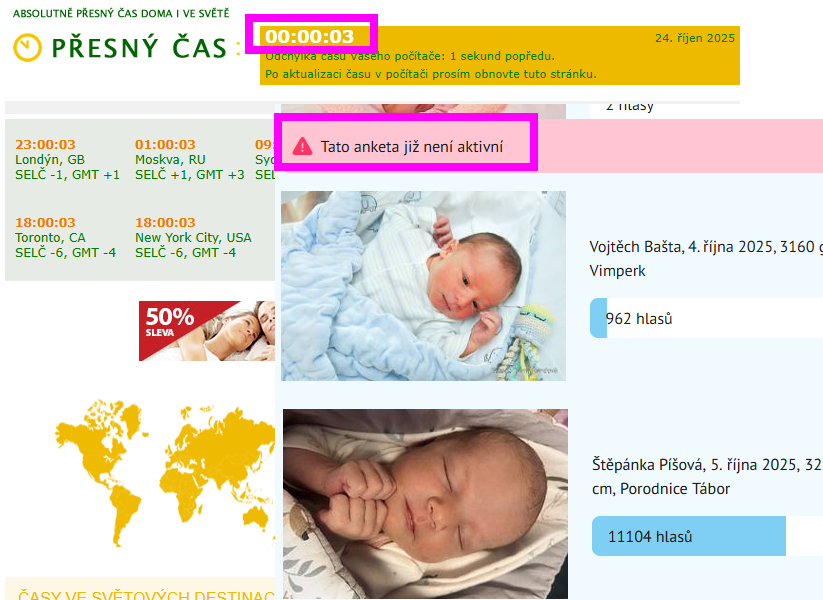Viewport: 823px width, 600px height.
Task: Select the New York City, USA entry
Action: (x=193, y=238)
